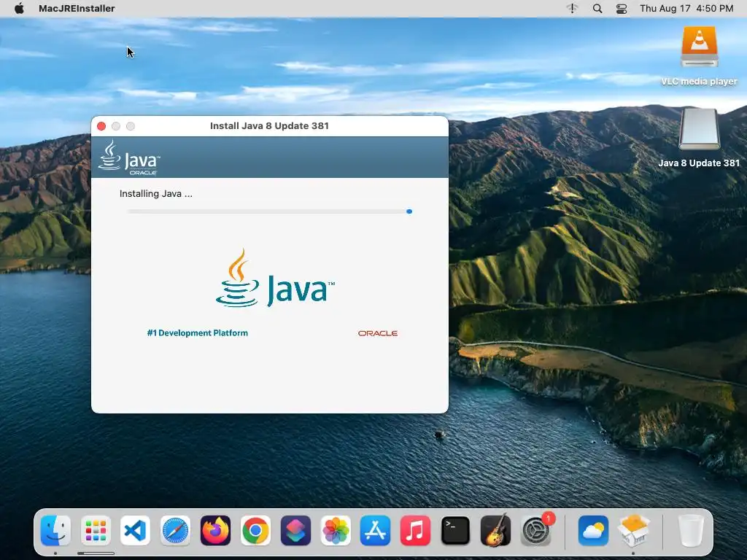The width and height of the screenshot is (747, 560).
Task: Open Google Chrome in dock
Action: point(255,531)
